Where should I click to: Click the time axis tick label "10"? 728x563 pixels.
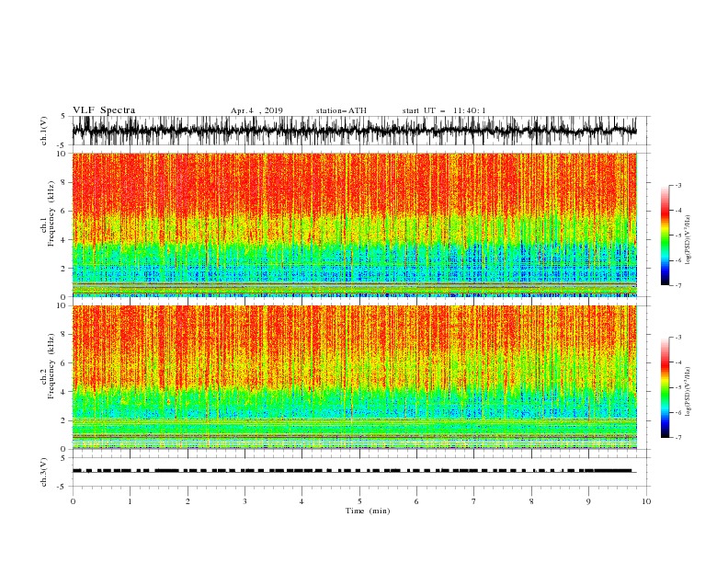pyautogui.click(x=646, y=501)
